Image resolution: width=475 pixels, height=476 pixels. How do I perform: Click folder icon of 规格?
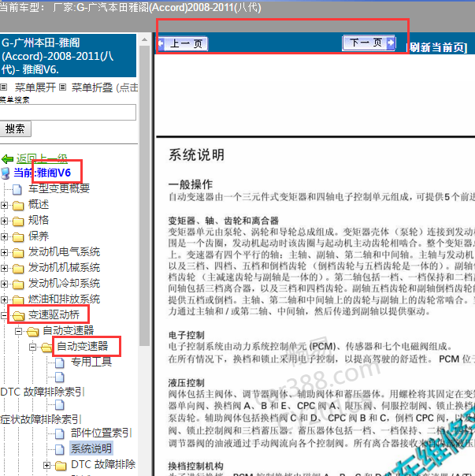tap(18, 221)
